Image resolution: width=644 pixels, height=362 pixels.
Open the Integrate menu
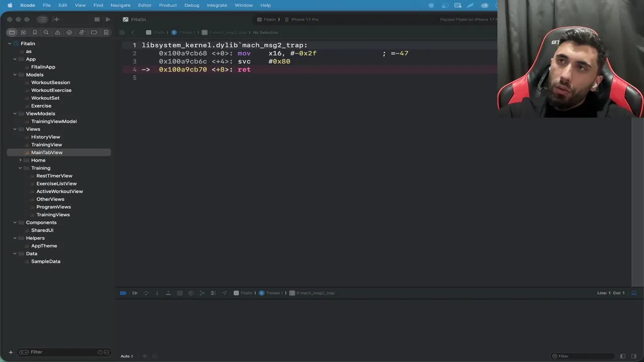tap(217, 5)
